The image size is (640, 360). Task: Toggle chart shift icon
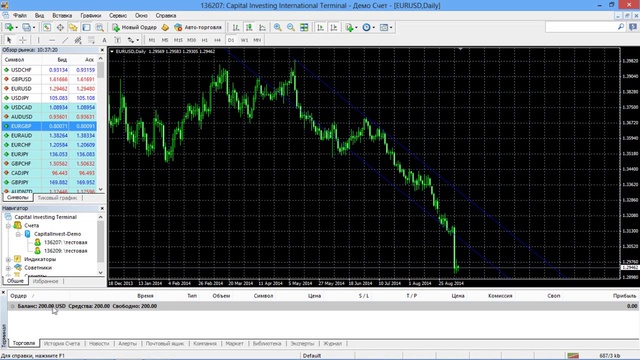click(x=333, y=27)
